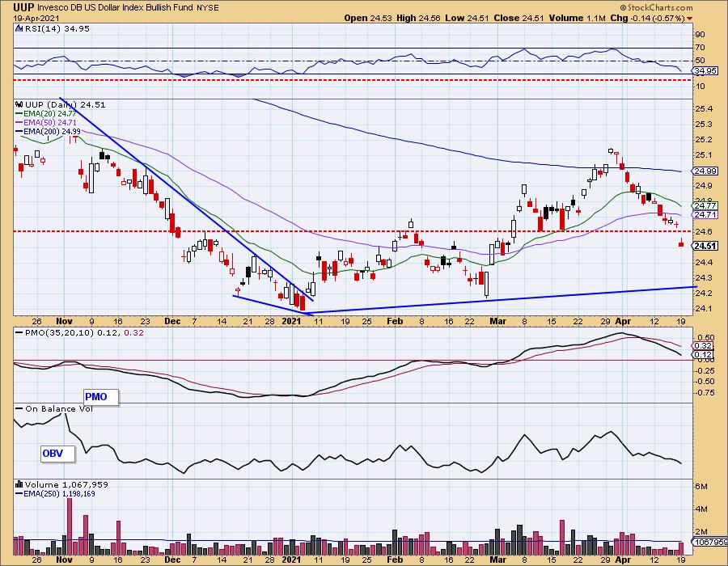Click the 34.95 RSI value tag on the axis
This screenshot has height=566, width=728.
[x=705, y=71]
